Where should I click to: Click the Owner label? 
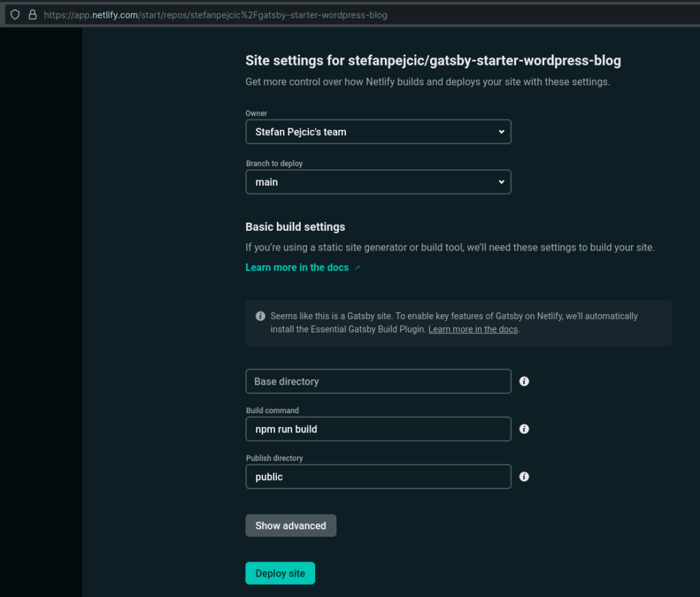pyautogui.click(x=256, y=113)
